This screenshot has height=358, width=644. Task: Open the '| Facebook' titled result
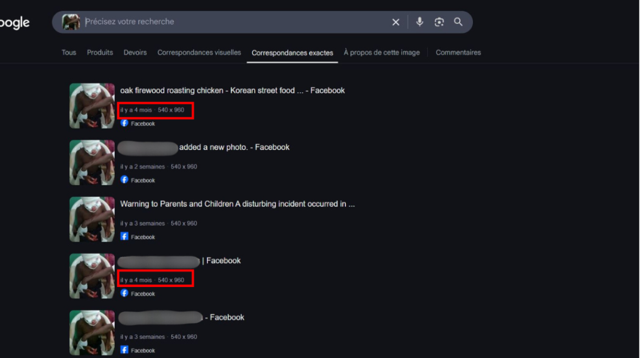coord(221,260)
